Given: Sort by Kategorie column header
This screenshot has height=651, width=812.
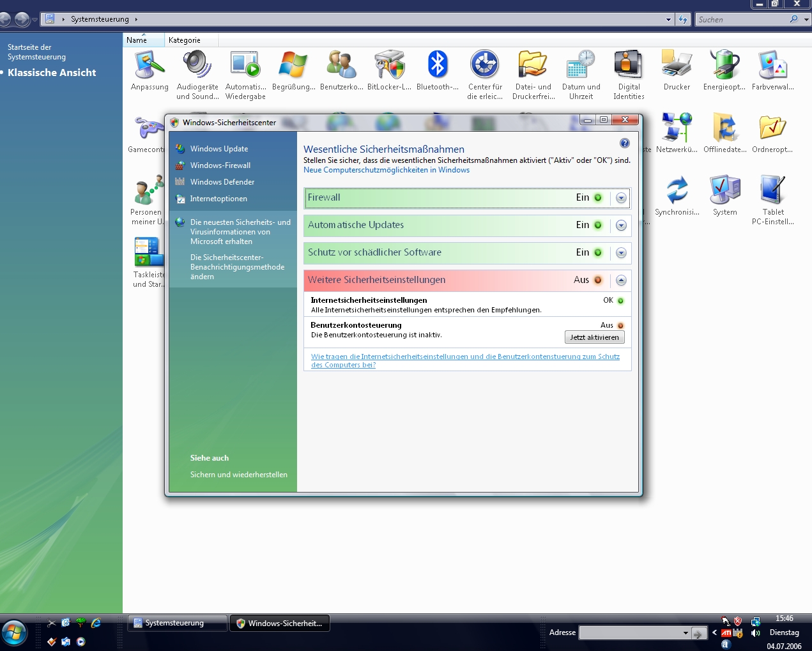Looking at the screenshot, I should 191,40.
